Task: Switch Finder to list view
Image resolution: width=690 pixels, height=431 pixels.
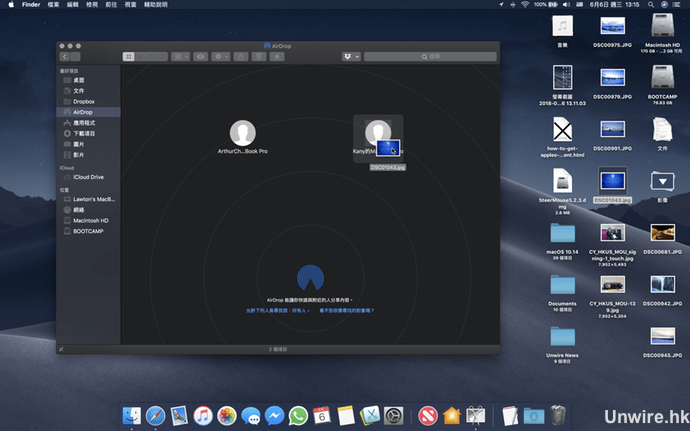Action: [x=140, y=56]
